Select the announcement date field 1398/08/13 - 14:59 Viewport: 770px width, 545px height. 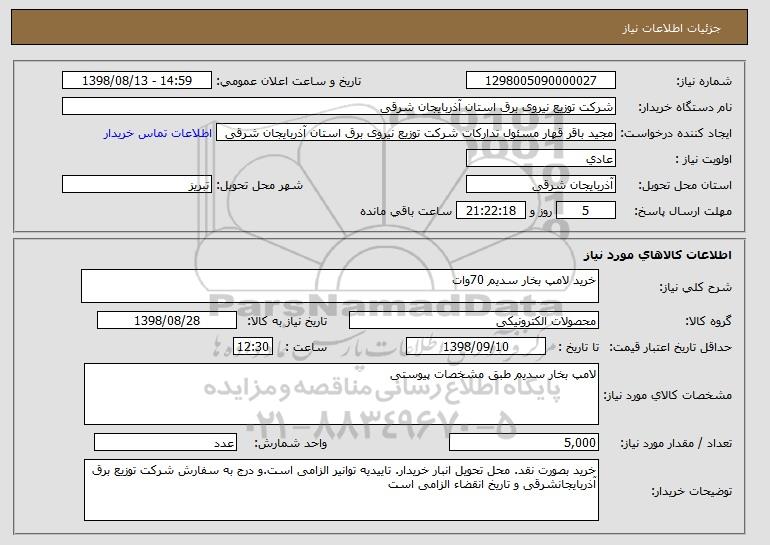[x=137, y=81]
